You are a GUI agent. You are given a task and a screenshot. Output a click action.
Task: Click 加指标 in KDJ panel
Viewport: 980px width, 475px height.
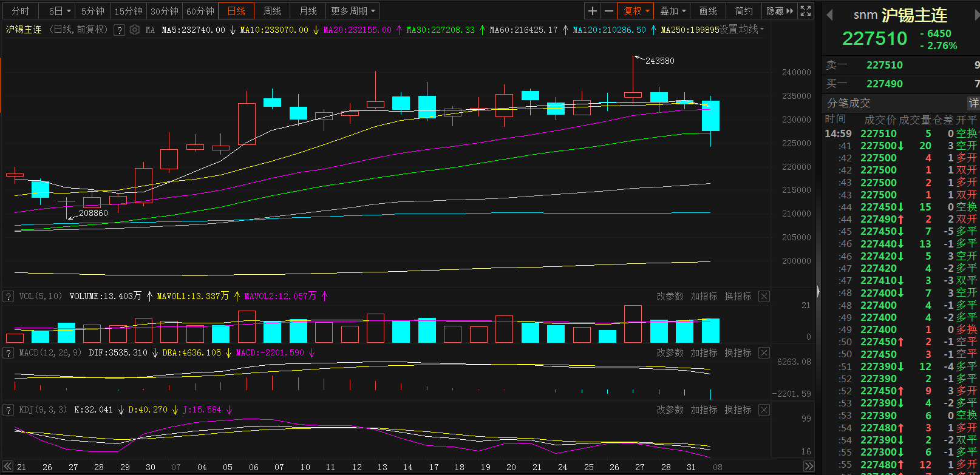click(704, 410)
